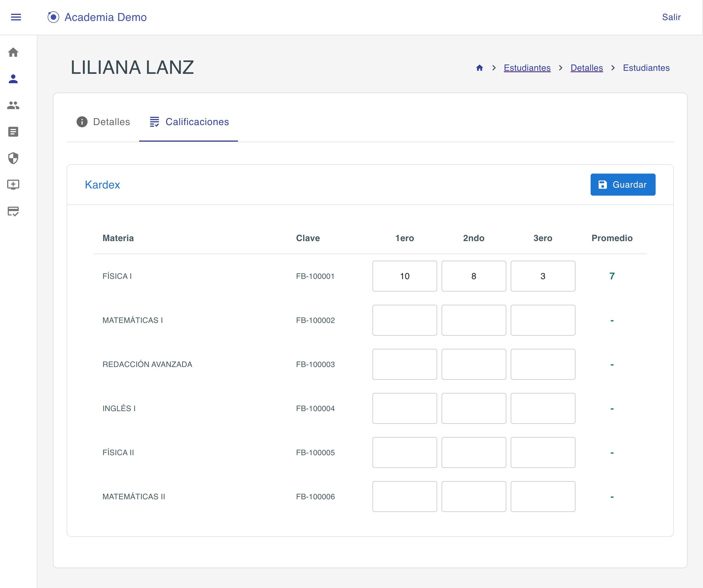Follow the Detalles breadcrumb link
Image resolution: width=703 pixels, height=588 pixels.
[x=586, y=68]
